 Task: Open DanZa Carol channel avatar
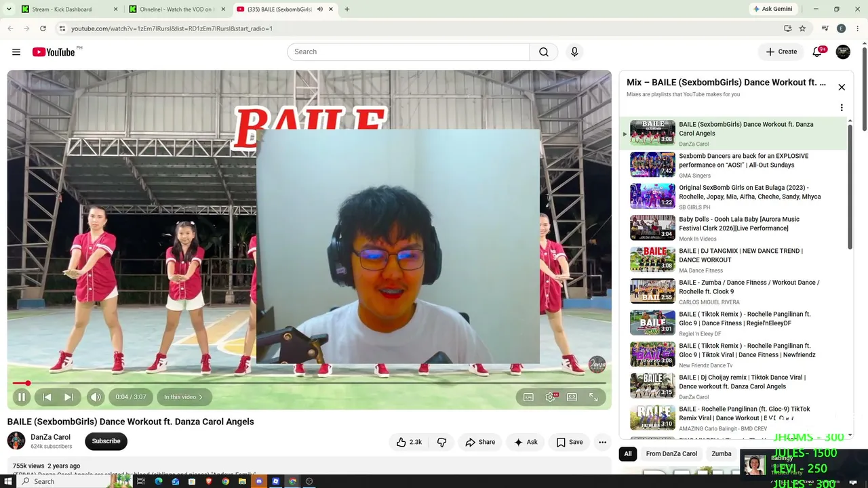16,441
